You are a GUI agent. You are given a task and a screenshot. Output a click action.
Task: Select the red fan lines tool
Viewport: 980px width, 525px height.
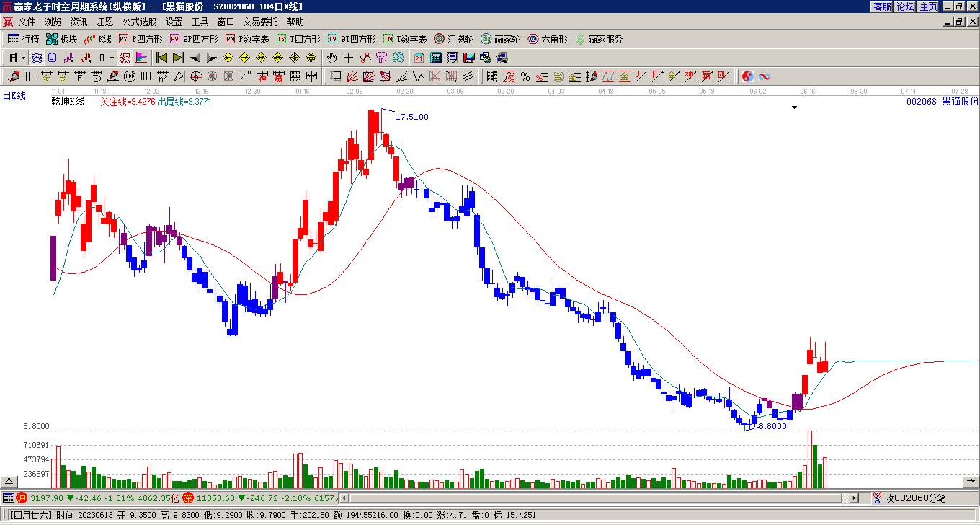(x=352, y=76)
